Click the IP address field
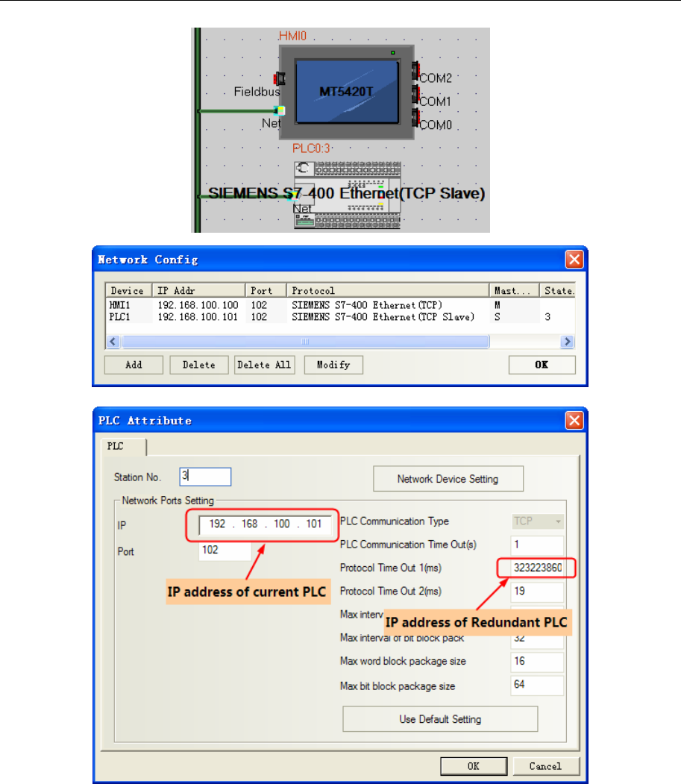This screenshot has height=784, width=681. (265, 524)
